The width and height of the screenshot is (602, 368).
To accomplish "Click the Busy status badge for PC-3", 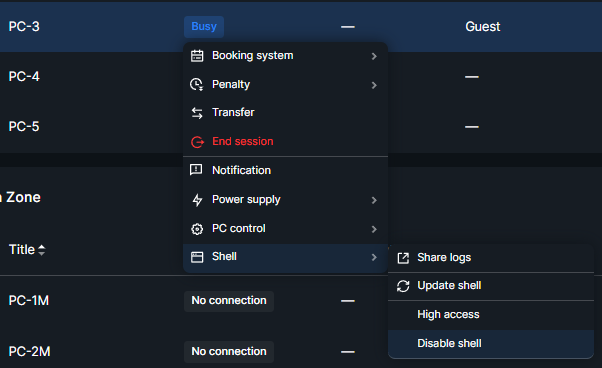I will coord(204,26).
